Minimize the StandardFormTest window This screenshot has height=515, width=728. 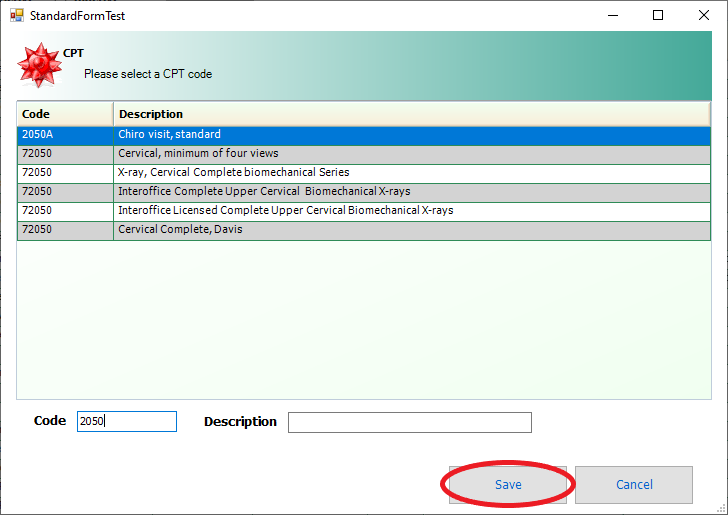613,15
